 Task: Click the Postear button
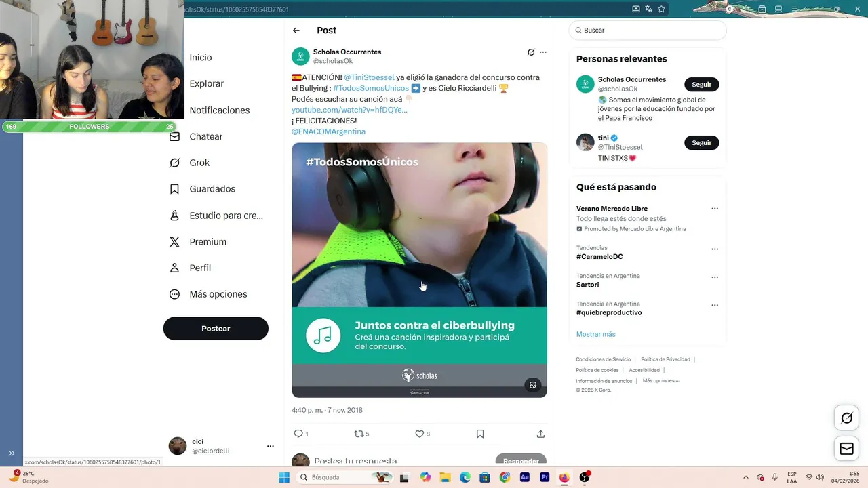coord(216,329)
